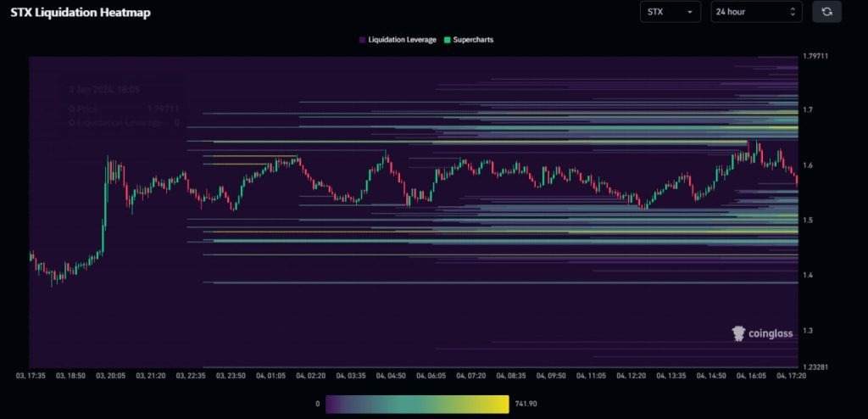Click the 04, 13:35 time axis label
The image size is (868, 419).
point(672,376)
